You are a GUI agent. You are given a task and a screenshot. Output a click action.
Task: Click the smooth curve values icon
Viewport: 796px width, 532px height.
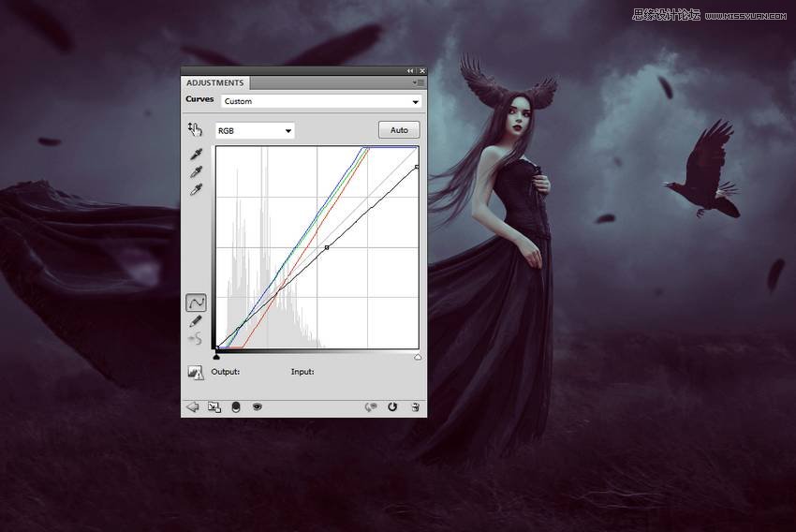point(196,339)
